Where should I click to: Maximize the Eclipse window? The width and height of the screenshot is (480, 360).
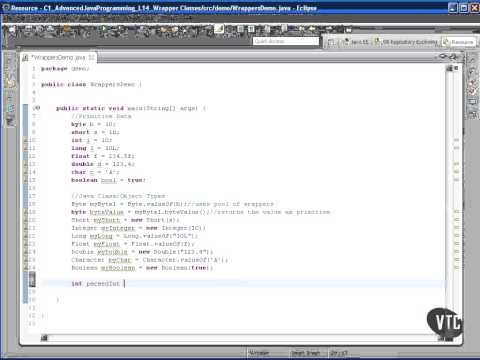[x=464, y=8]
